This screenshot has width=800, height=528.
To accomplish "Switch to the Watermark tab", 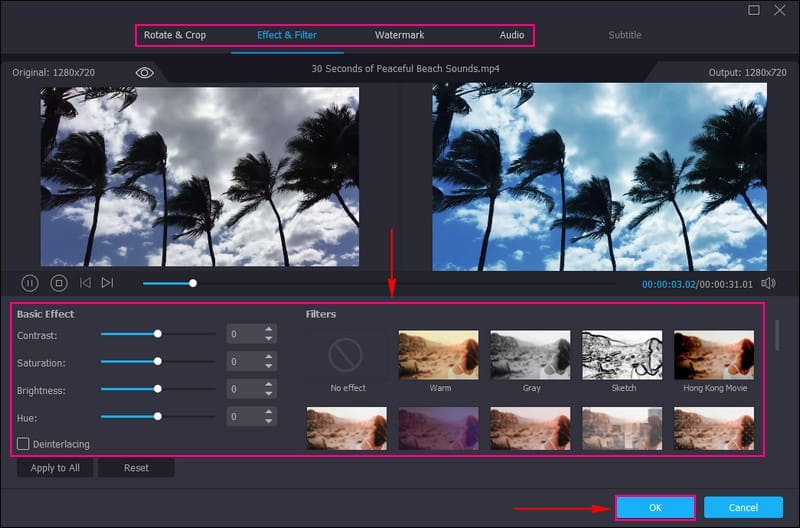I will pyautogui.click(x=399, y=35).
